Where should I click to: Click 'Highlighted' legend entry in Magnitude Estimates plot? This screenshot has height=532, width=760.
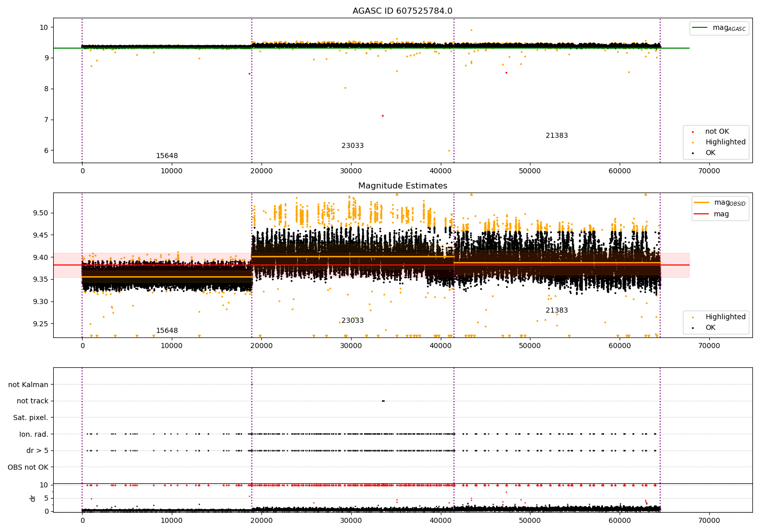point(719,317)
